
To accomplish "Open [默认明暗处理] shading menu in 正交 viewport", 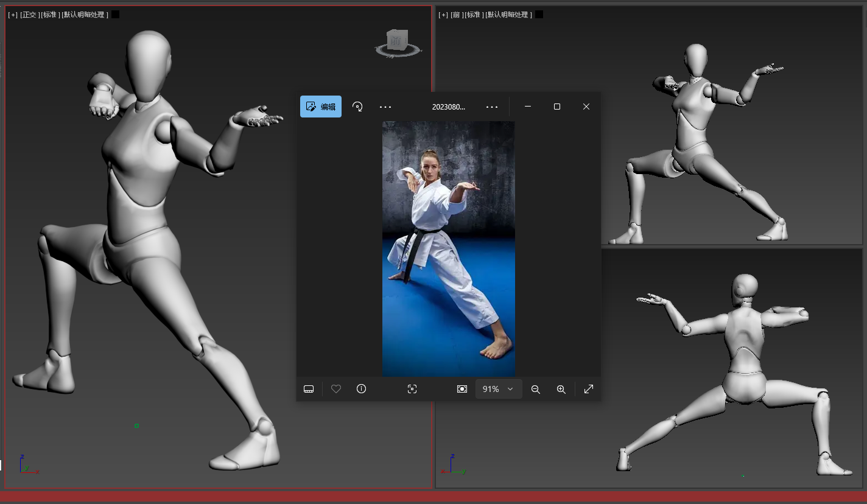I will point(85,15).
